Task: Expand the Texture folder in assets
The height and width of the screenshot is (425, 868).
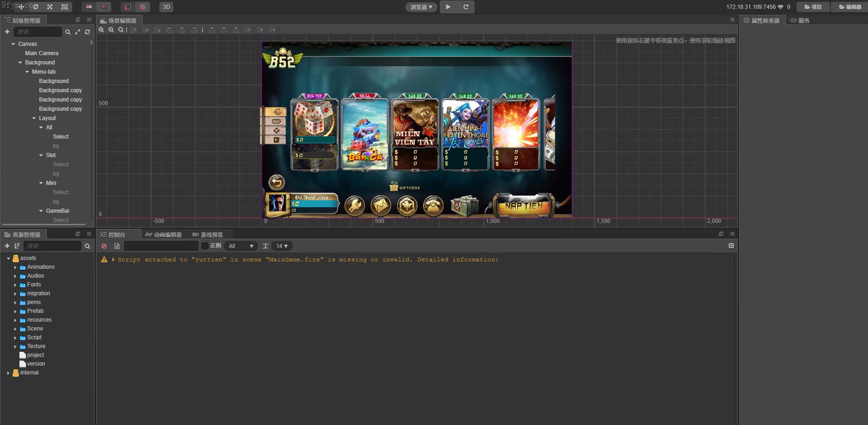Action: 15,347
